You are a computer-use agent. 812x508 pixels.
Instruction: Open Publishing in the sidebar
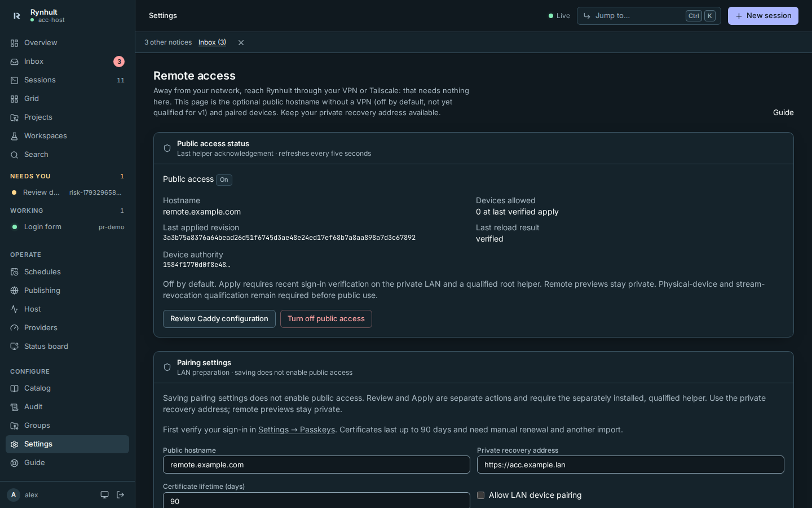(x=67, y=291)
